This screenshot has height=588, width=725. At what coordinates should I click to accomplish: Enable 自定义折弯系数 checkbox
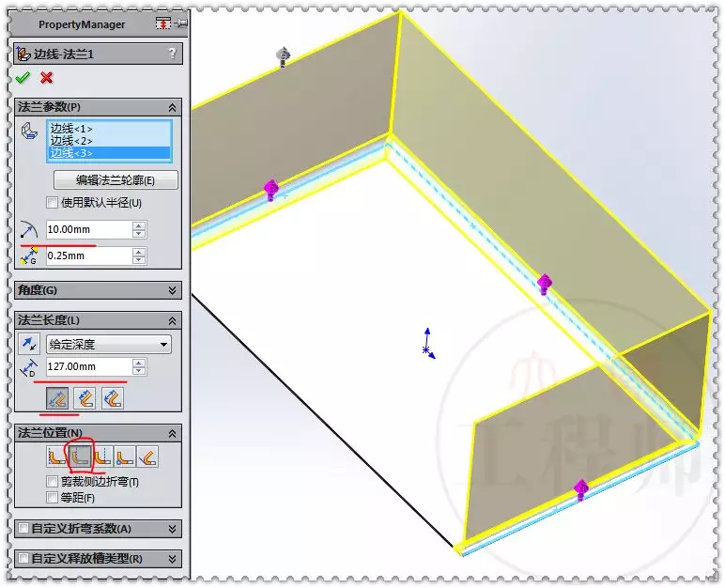pos(23,528)
